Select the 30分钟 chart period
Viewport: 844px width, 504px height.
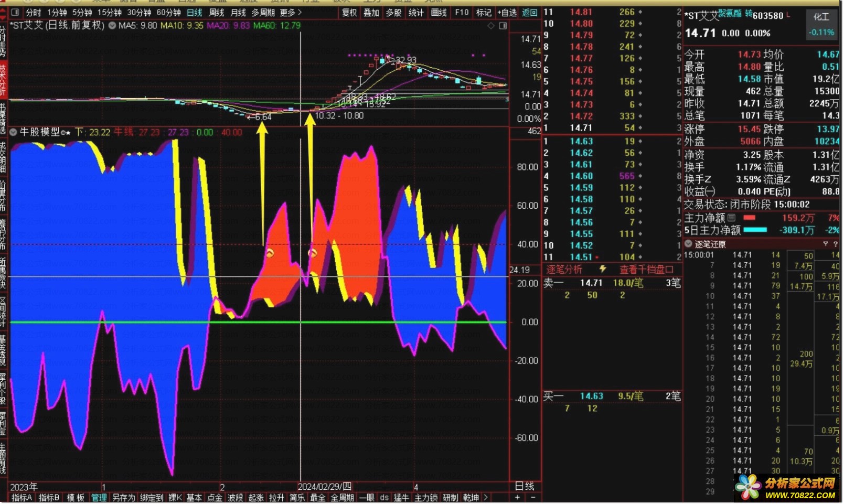[x=139, y=12]
